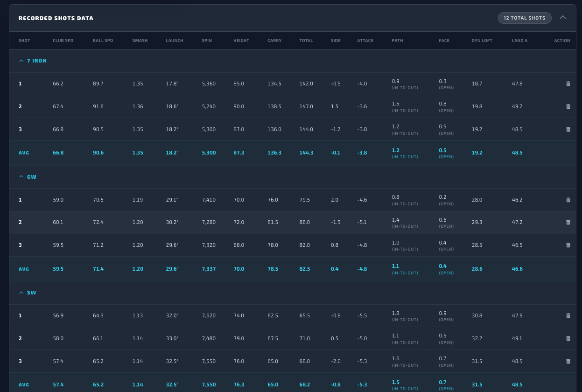Image resolution: width=582 pixels, height=392 pixels.
Task: Select carry value 134.5
Action: 274,84
